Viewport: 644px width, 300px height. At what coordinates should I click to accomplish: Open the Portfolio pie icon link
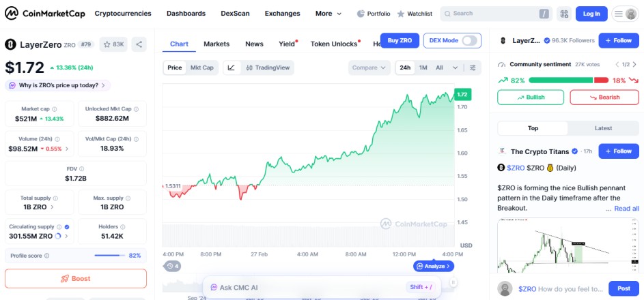[x=374, y=14]
